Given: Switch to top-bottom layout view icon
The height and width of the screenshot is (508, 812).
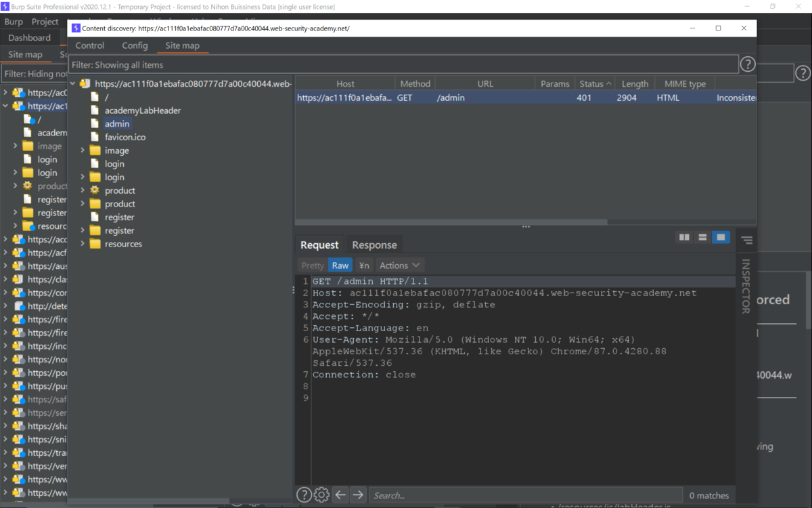Looking at the screenshot, I should 702,237.
